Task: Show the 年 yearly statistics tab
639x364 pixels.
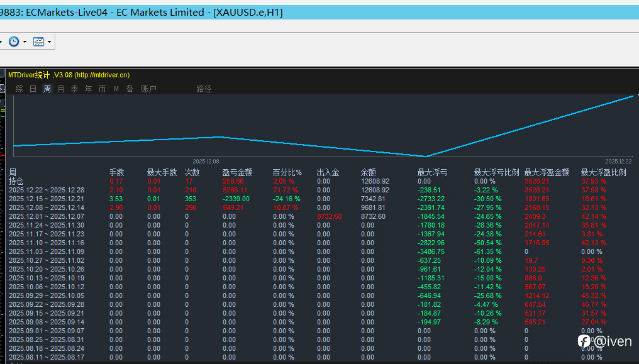Action: click(x=89, y=89)
